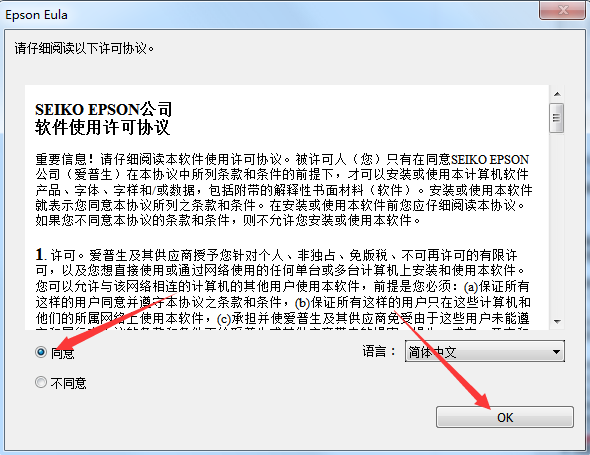590x455 pixels.
Task: Select the 不同意 (disagree) radio button
Action: (41, 382)
